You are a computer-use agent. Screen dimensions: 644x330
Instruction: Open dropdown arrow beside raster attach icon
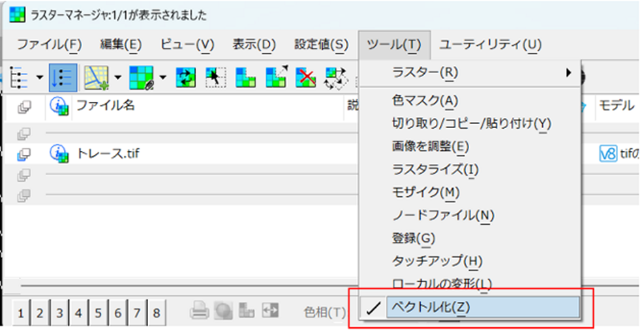[162, 77]
